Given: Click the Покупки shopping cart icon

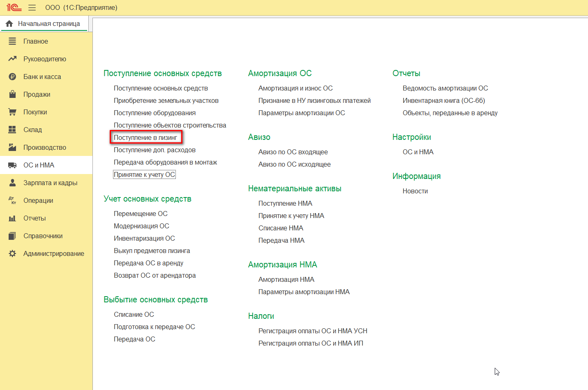Looking at the screenshot, I should point(12,112).
